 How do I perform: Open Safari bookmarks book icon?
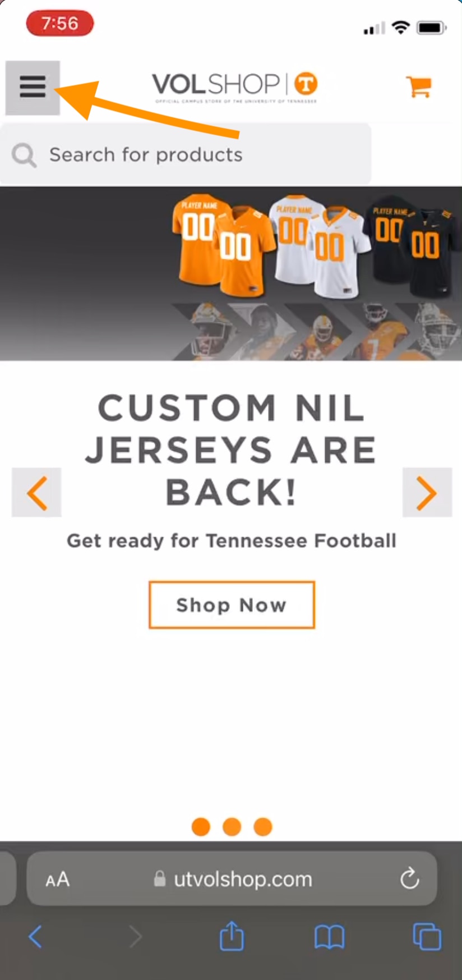pos(330,937)
